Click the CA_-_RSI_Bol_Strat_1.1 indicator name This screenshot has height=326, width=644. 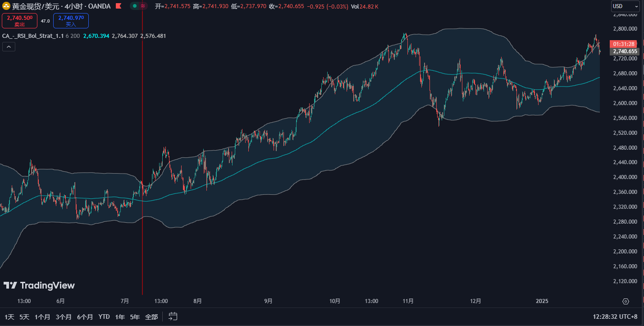click(x=33, y=36)
